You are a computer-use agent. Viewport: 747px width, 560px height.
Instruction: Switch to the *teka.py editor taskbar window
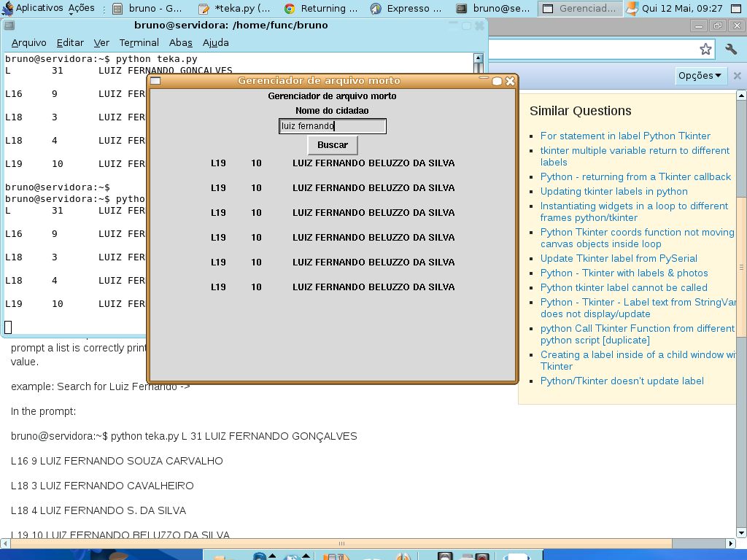coord(235,9)
